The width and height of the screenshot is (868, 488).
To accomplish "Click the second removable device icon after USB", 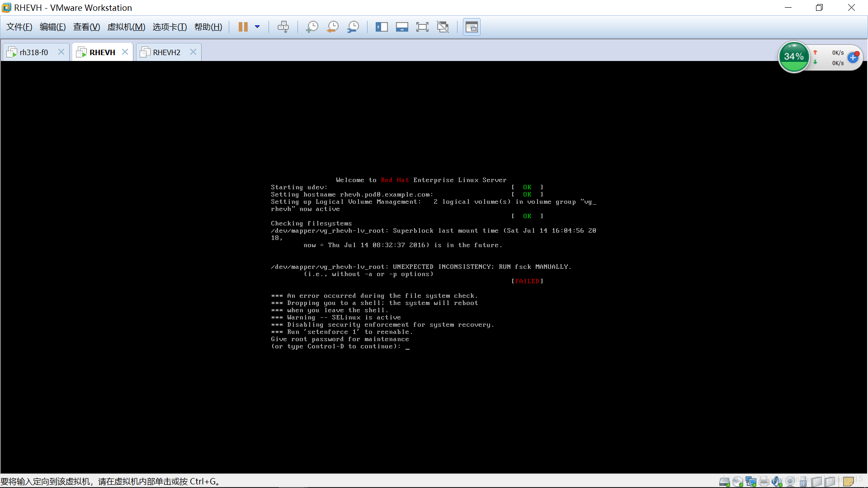I will 830,482.
